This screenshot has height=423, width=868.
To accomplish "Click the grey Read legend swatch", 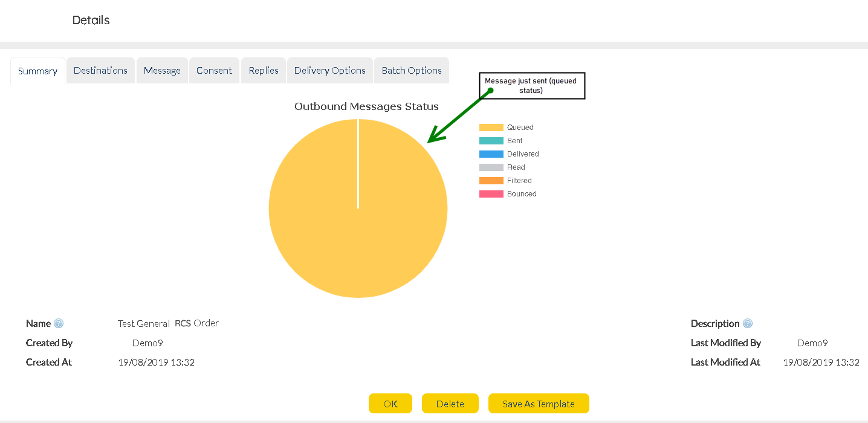I will 491,167.
